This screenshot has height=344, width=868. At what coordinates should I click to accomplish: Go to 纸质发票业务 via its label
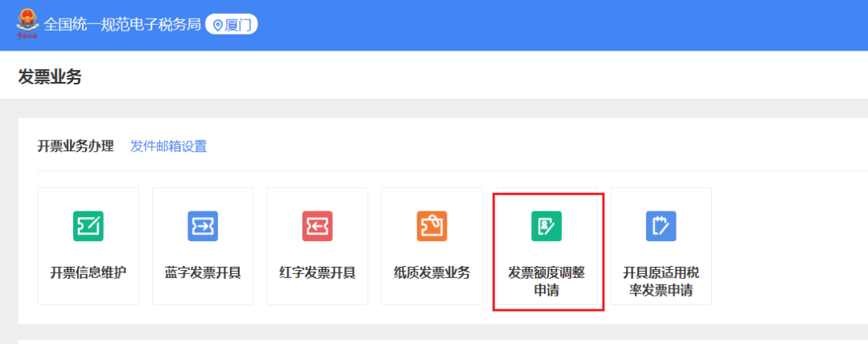432,272
